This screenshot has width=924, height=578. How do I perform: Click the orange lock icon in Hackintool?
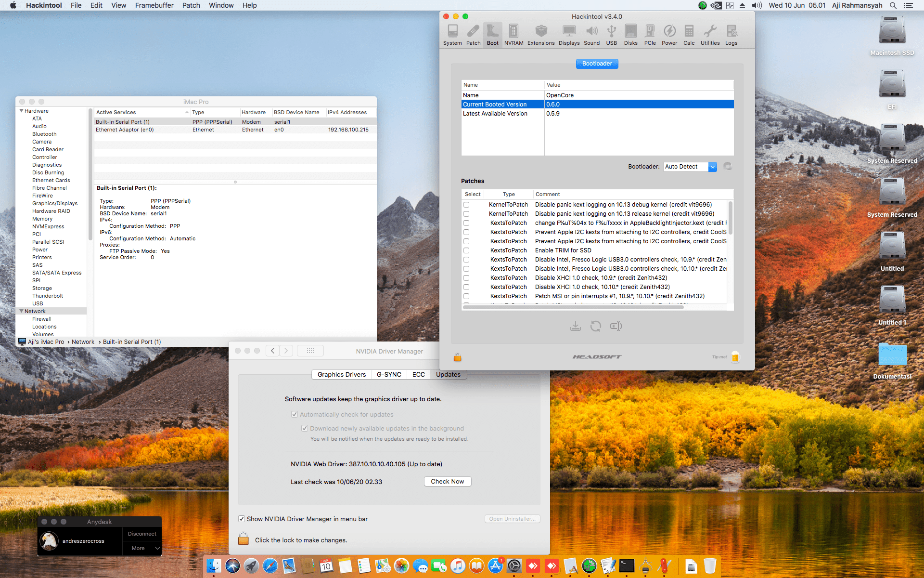point(458,357)
